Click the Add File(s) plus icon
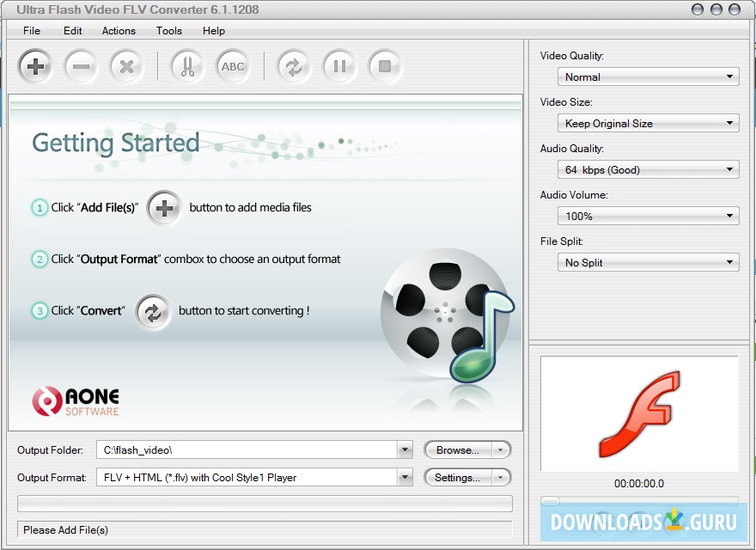Screen dimensions: 756x550 coord(34,66)
